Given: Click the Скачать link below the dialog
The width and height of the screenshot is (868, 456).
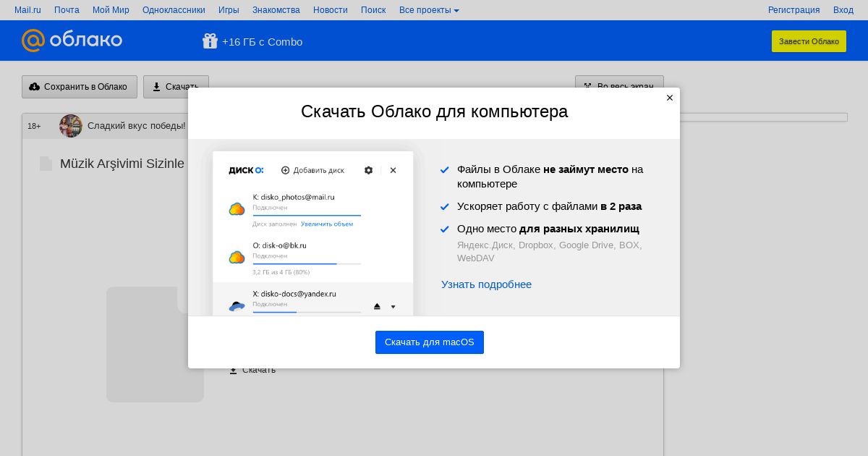Looking at the screenshot, I should (x=252, y=370).
